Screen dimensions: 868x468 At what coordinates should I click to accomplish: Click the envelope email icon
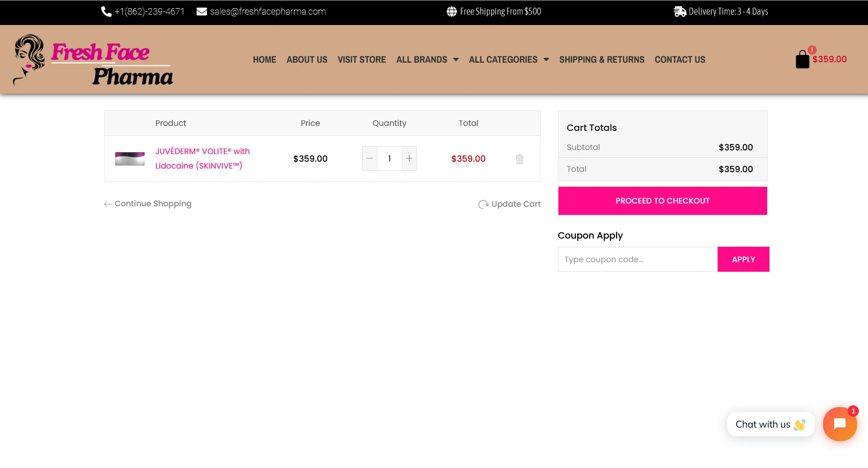(x=202, y=12)
